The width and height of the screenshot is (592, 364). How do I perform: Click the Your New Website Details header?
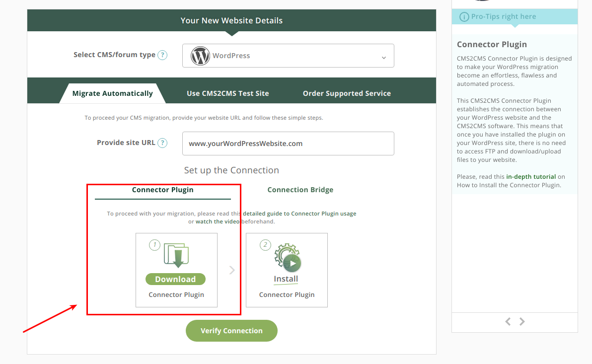pyautogui.click(x=231, y=20)
